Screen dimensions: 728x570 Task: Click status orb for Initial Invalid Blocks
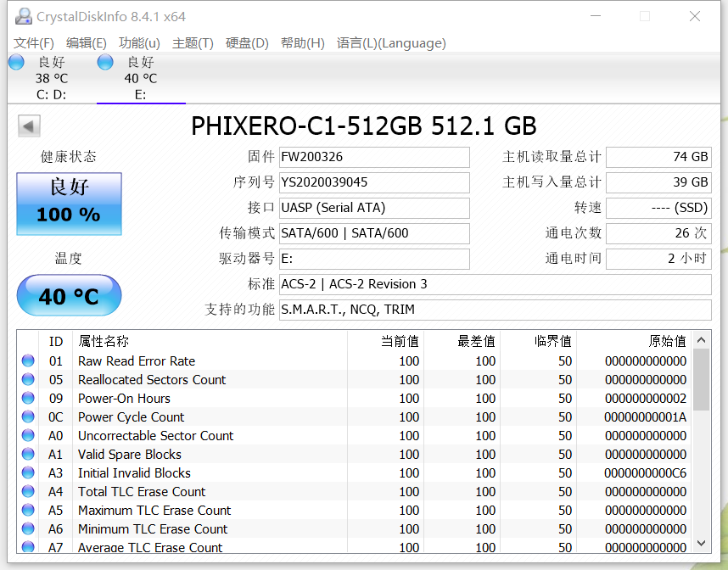coord(28,472)
